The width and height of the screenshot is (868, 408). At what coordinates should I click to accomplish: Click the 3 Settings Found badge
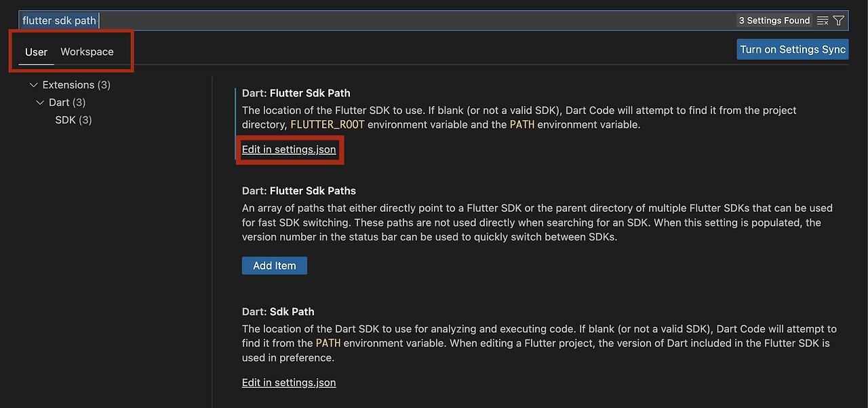(x=774, y=20)
